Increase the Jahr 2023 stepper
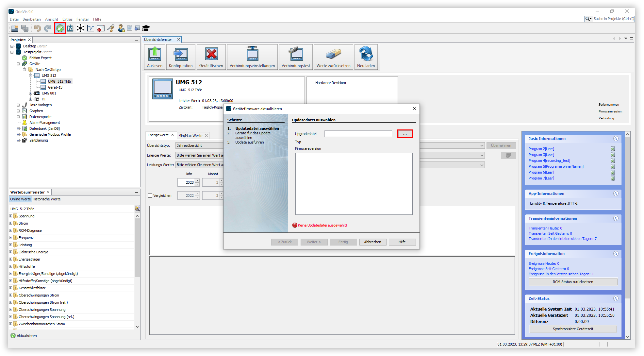The width and height of the screenshot is (644, 356). click(197, 181)
